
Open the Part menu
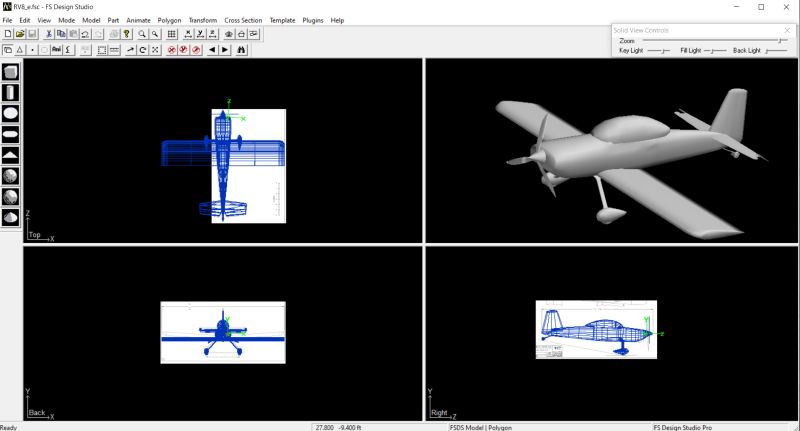click(x=113, y=20)
